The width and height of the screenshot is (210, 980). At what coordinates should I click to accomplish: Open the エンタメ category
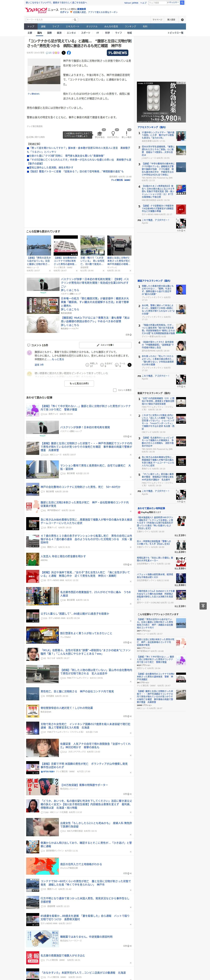[71, 33]
